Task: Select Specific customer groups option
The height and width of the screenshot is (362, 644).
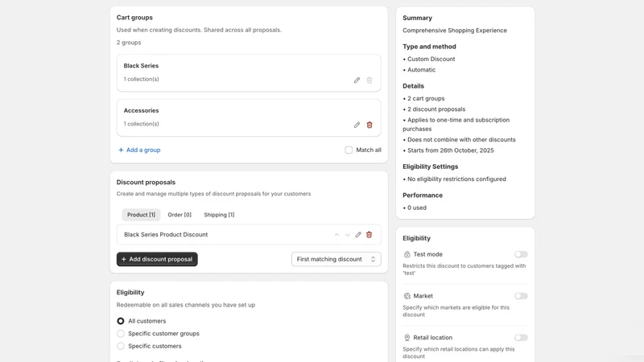Action: tap(120, 334)
